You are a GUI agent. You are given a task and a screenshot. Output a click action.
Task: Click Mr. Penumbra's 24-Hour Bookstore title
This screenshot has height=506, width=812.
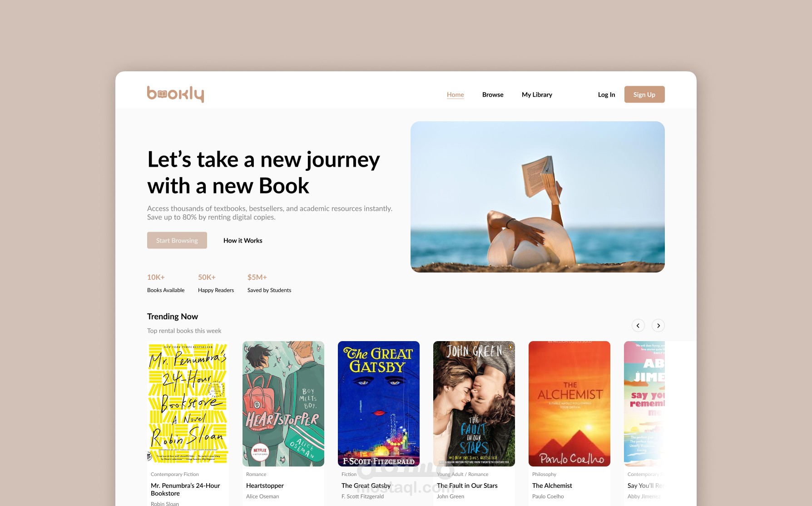pos(185,489)
